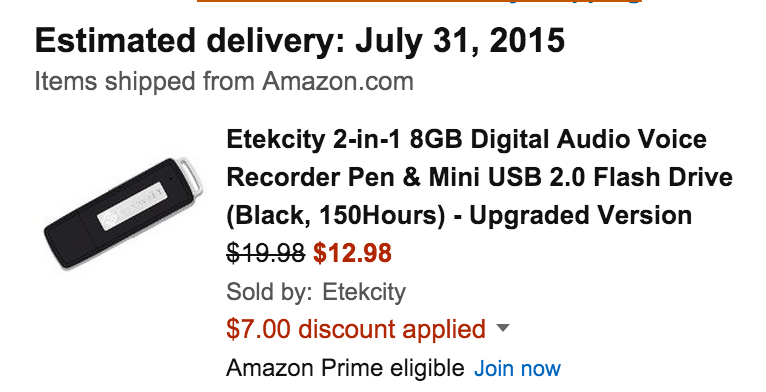This screenshot has width=766, height=392.
Task: Open the Etekcity voice recorder product thumbnail
Action: 123,214
